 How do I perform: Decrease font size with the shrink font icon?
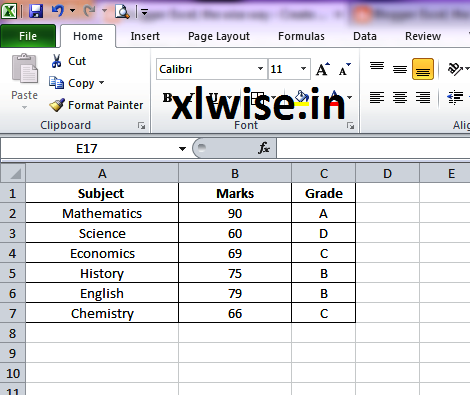coord(344,69)
